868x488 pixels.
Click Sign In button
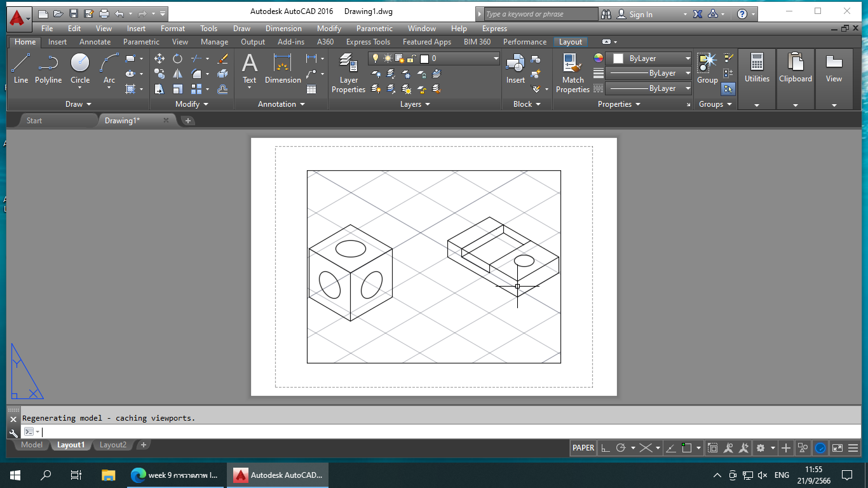tap(641, 14)
